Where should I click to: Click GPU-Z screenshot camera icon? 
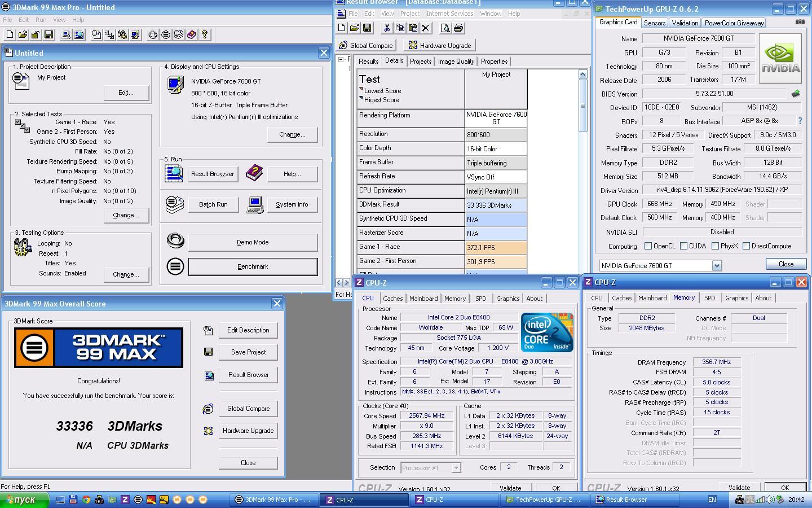800,22
